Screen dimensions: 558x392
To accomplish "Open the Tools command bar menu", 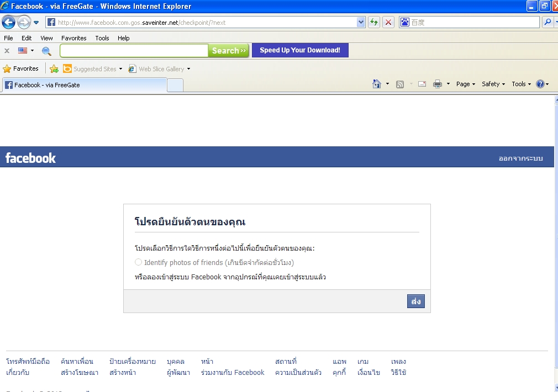I will (522, 84).
